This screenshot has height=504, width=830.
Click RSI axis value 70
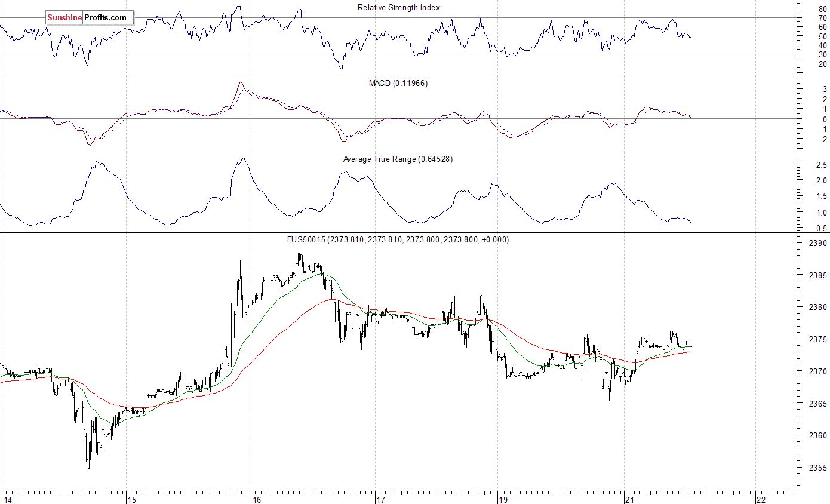(x=823, y=18)
